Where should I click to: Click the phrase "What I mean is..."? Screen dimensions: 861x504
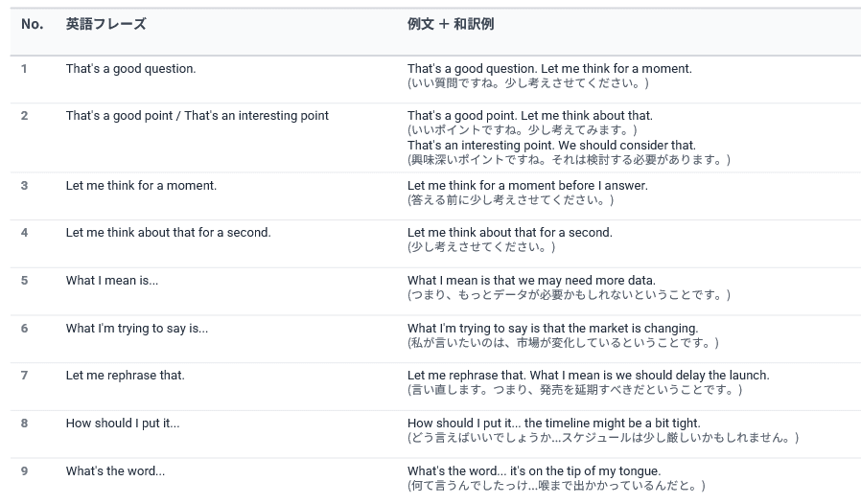[x=111, y=281]
